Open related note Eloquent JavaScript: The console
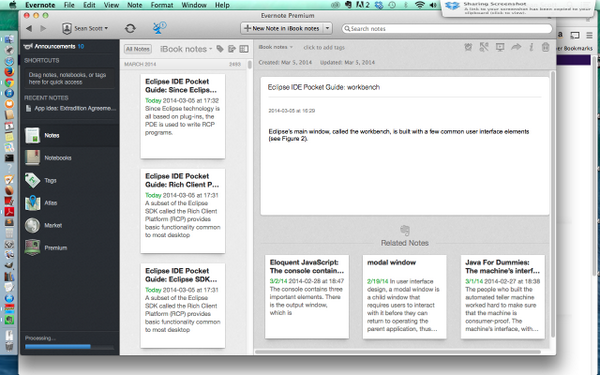 (x=307, y=297)
